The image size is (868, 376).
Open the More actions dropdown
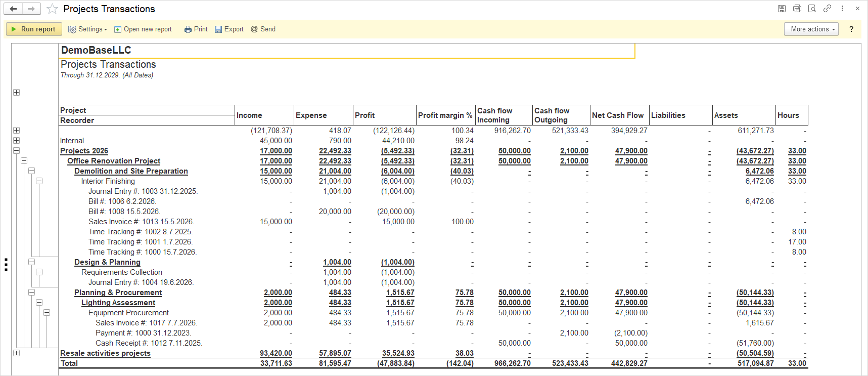(x=811, y=29)
